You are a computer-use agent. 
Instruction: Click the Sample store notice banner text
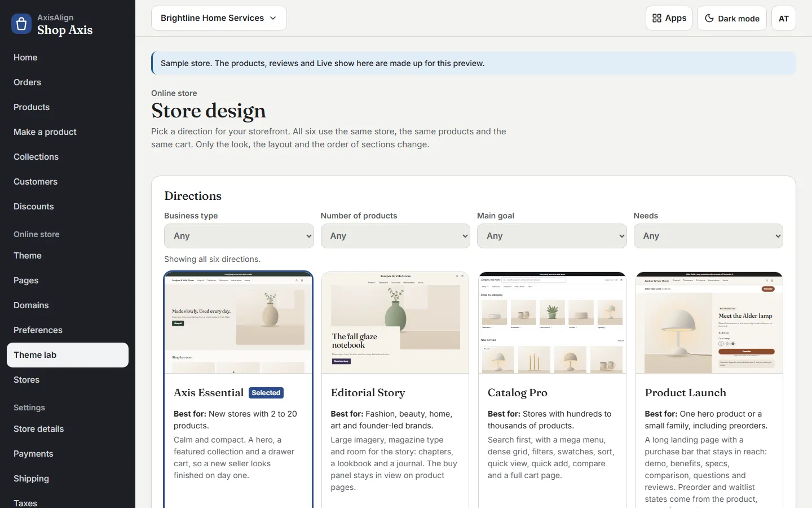(323, 63)
